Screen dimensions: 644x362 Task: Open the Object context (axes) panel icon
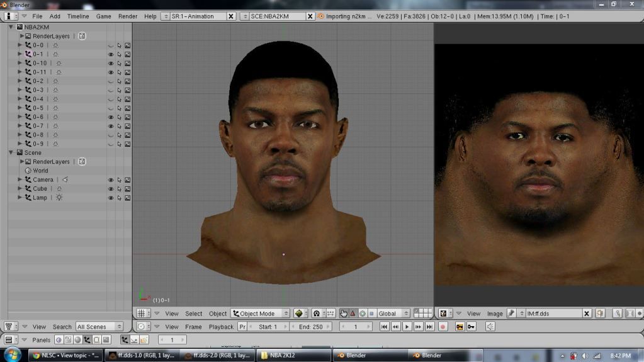[87, 340]
